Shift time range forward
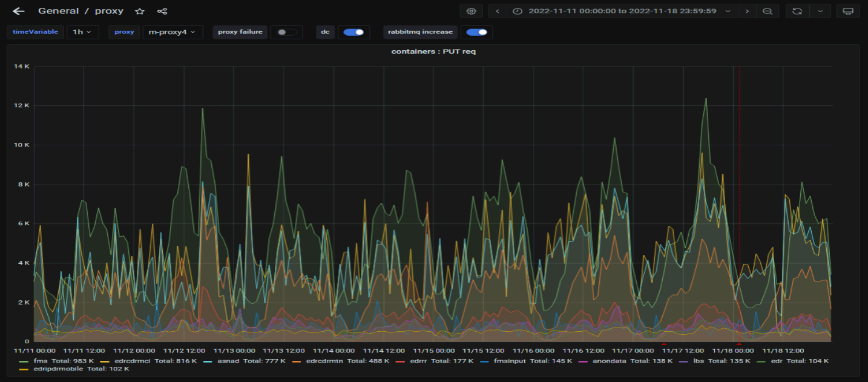868x382 pixels. point(748,11)
